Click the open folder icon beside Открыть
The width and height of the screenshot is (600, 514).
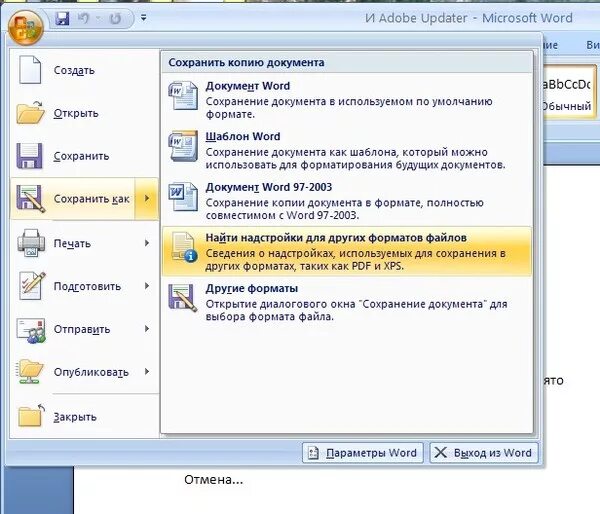[31, 113]
